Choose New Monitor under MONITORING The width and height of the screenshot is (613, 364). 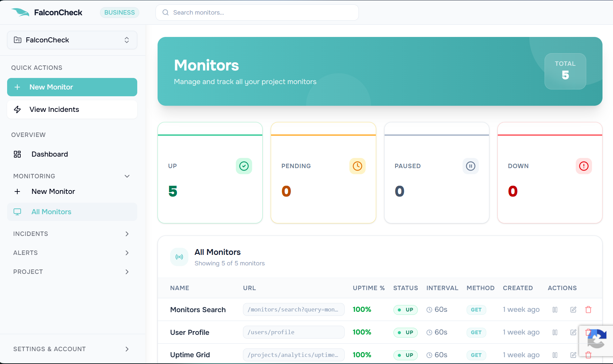click(72, 191)
